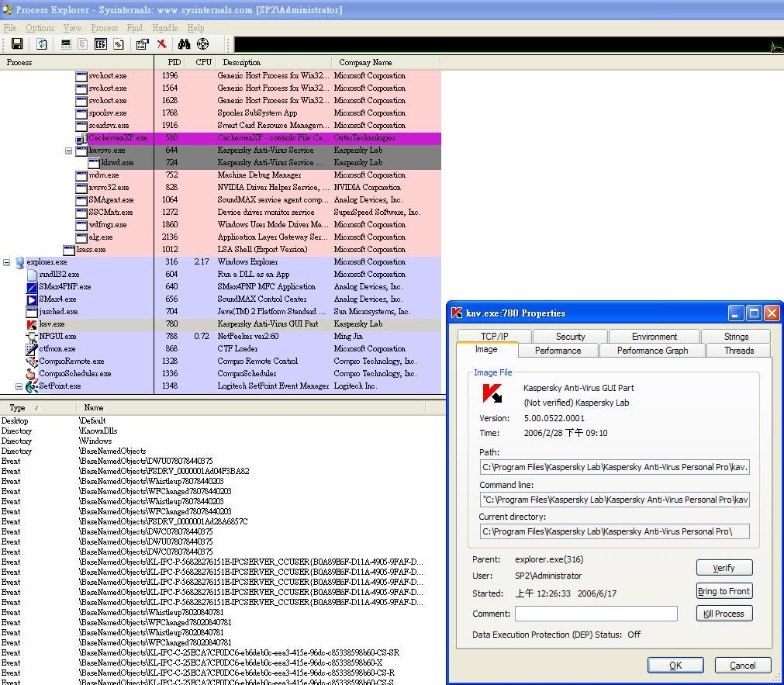784x685 pixels.
Task: Click the Comment input field
Action: point(596,614)
